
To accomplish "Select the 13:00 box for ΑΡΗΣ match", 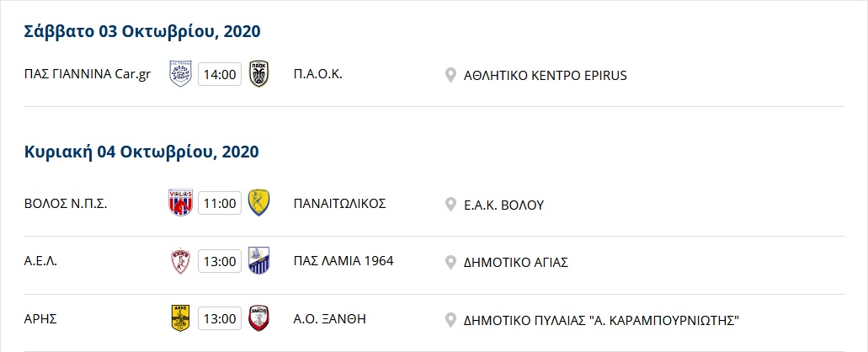I will [x=220, y=319].
